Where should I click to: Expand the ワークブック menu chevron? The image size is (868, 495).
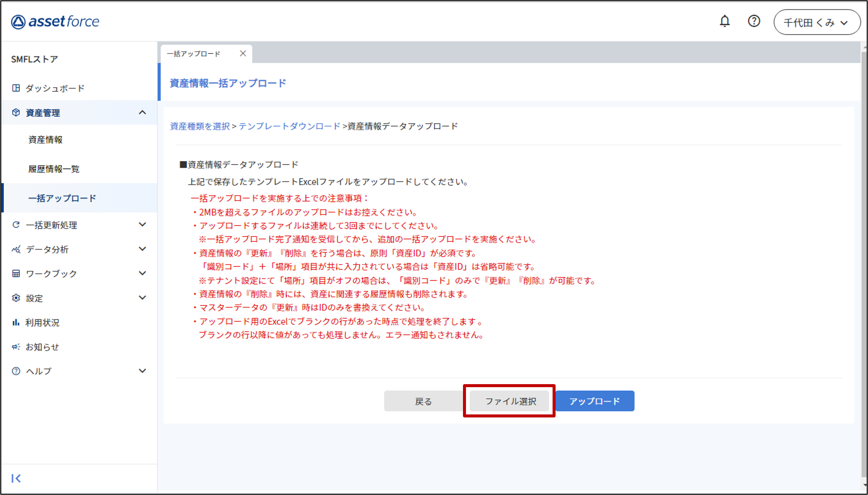(143, 273)
